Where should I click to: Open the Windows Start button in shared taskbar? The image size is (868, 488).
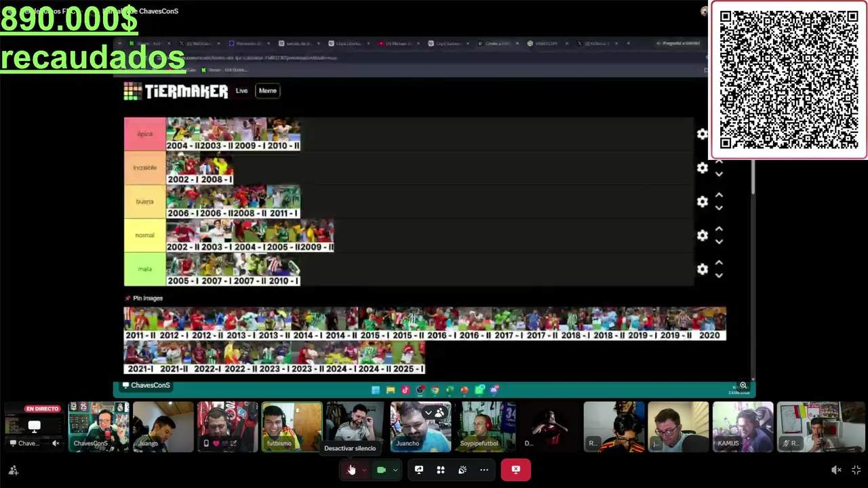[x=376, y=390]
